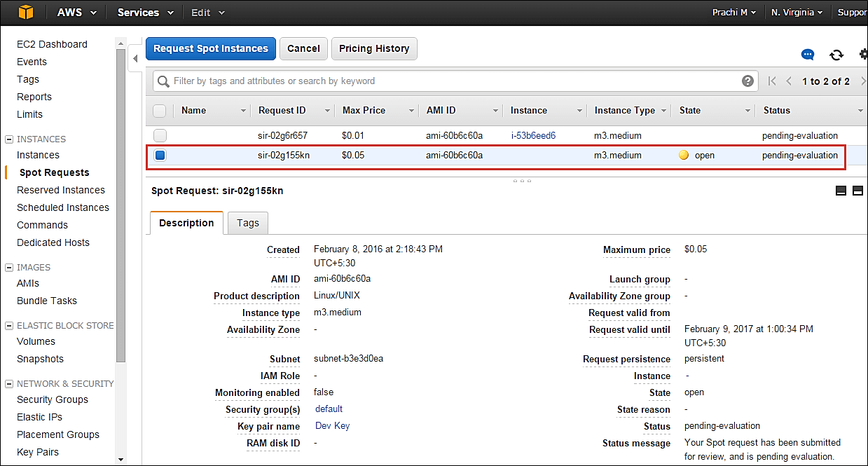This screenshot has width=868, height=466.
Task: Jump to the first page of results
Action: pyautogui.click(x=772, y=81)
